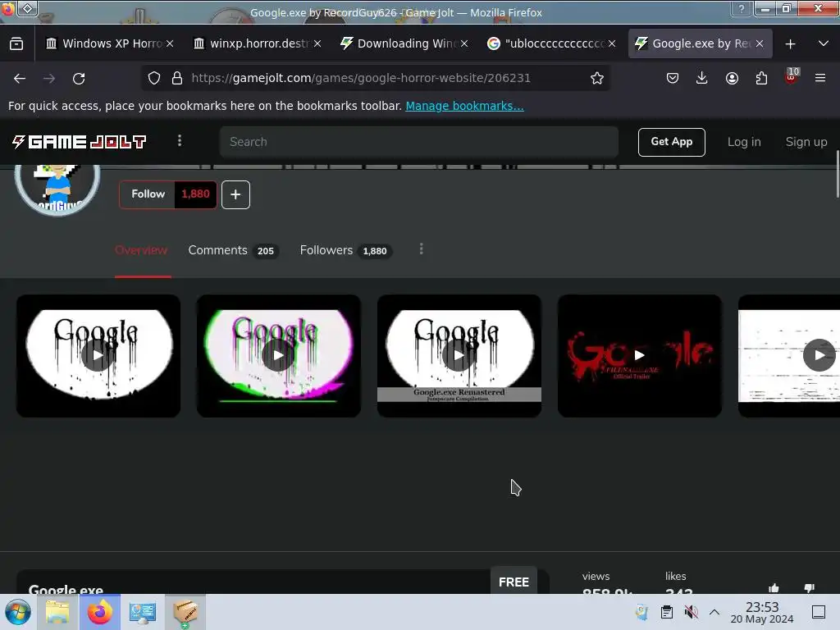
Task: Click the window title bar help icon
Action: [x=741, y=9]
